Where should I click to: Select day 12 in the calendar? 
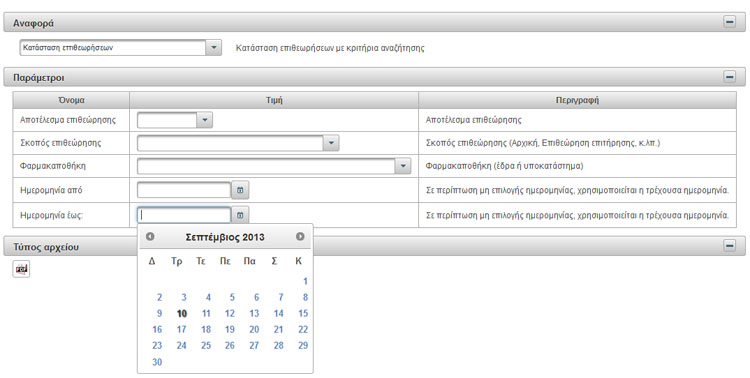coord(230,313)
